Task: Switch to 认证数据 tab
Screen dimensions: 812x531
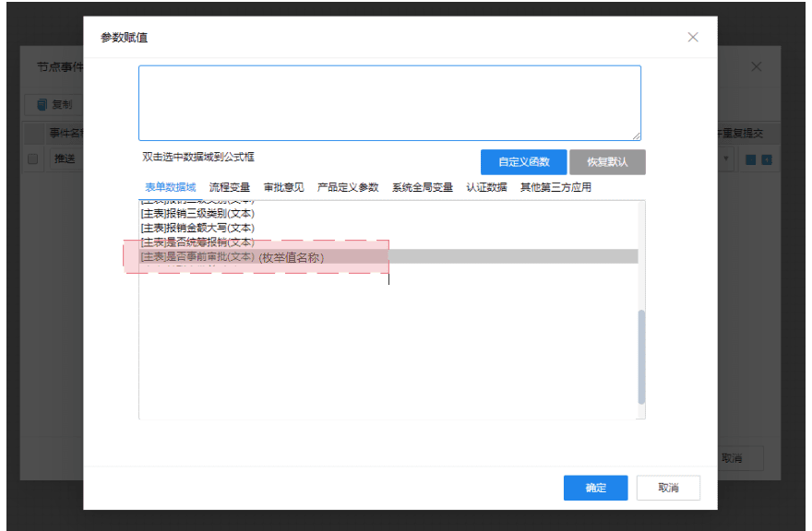Action: coord(486,187)
